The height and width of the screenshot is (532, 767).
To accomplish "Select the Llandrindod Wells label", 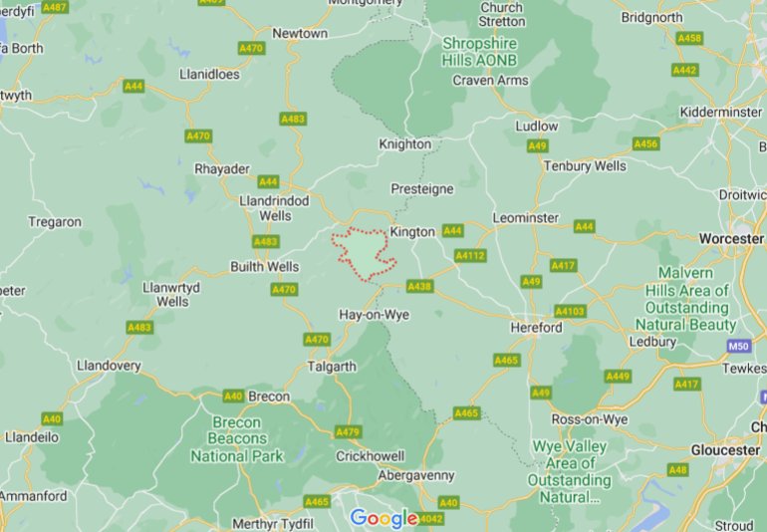I will [274, 208].
